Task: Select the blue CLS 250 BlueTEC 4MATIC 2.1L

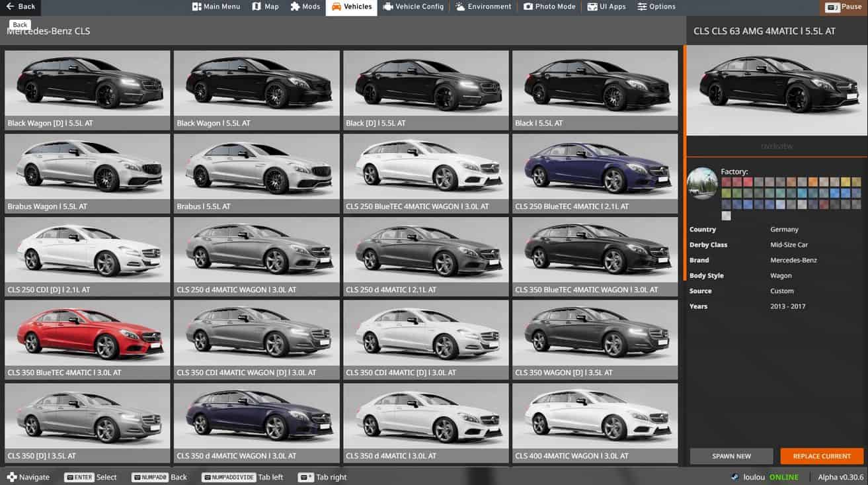Action: pos(595,173)
